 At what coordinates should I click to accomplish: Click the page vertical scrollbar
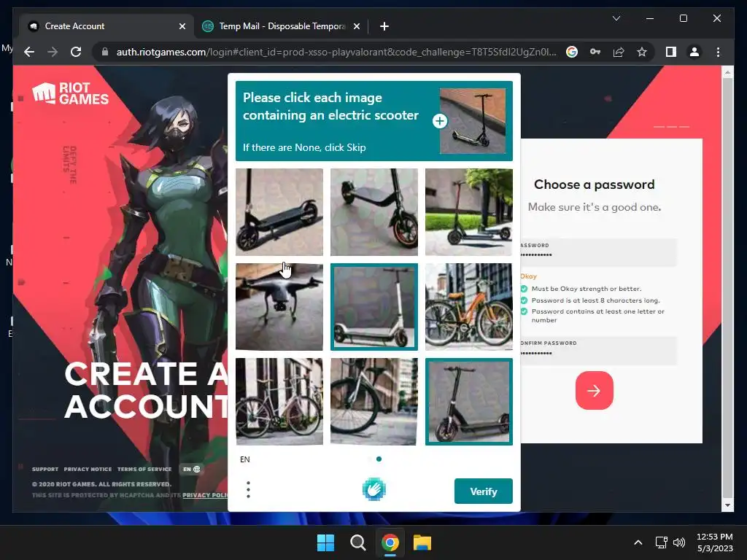[727, 289]
